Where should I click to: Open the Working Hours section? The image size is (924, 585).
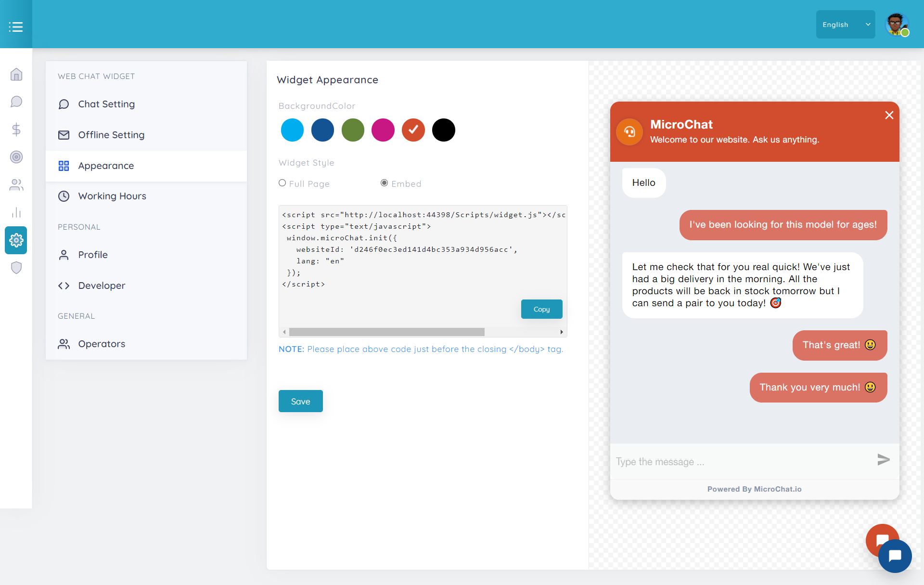coord(112,196)
